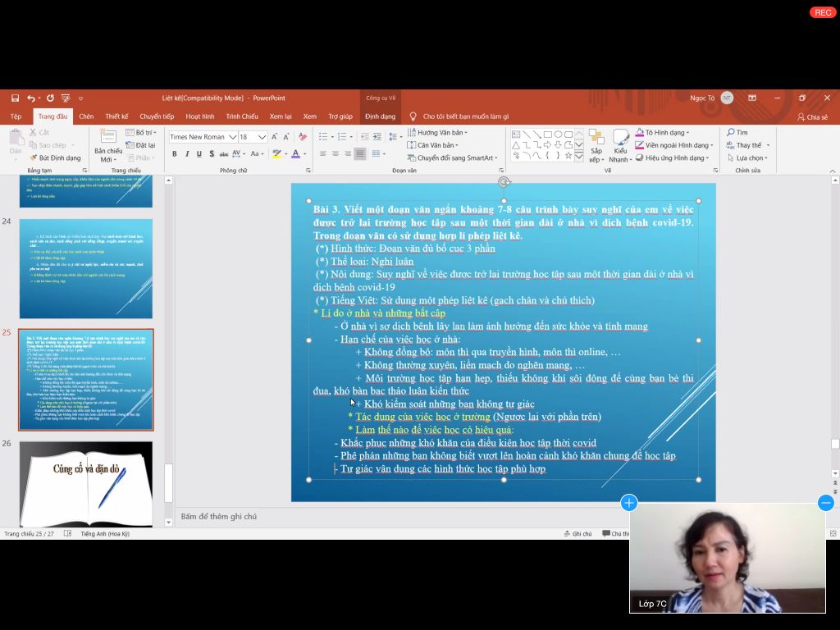Select the star shape in shapes gallery

(x=568, y=155)
